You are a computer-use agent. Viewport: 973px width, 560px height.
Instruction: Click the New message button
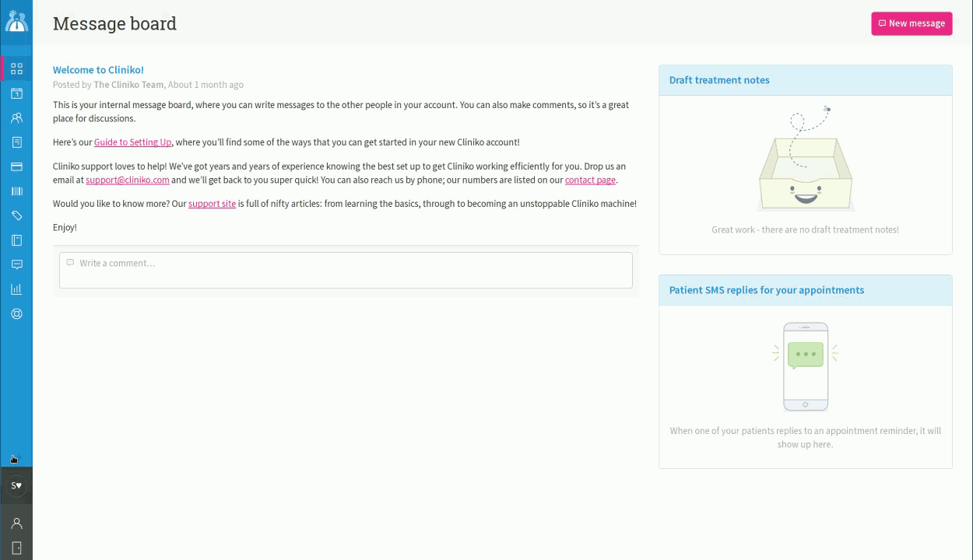tap(912, 23)
